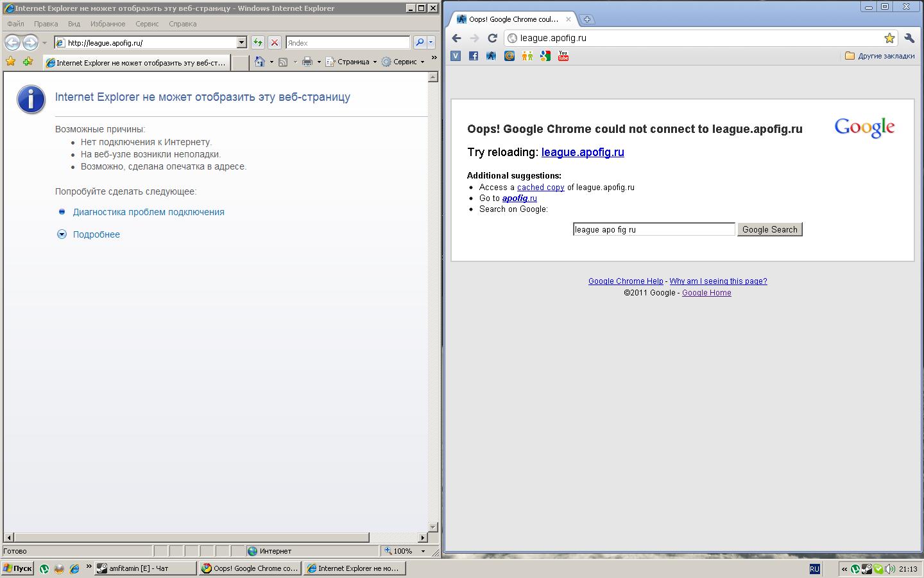This screenshot has width=924, height=578.
Task: Open IE Home page icon
Action: 259,62
